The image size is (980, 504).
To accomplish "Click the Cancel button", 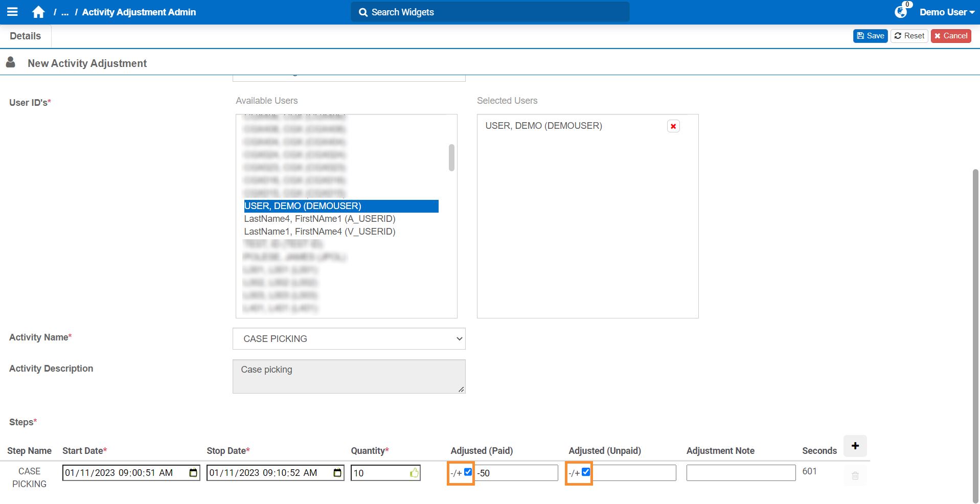I will [950, 36].
